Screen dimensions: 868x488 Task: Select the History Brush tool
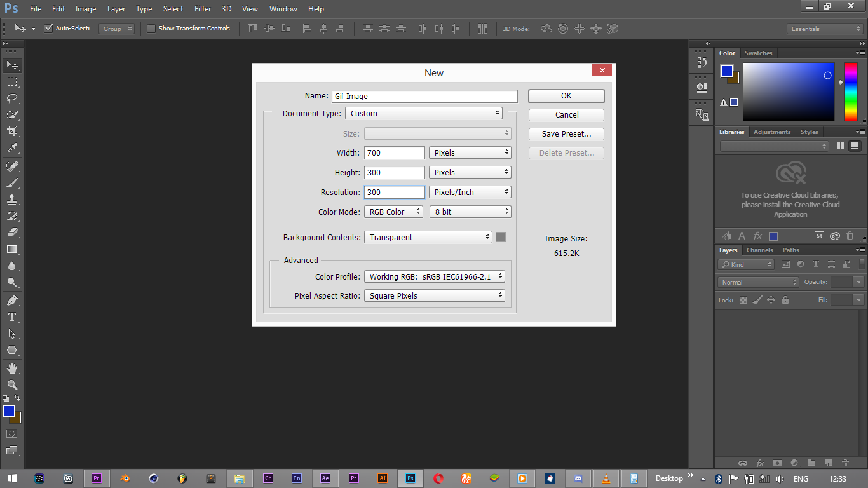pyautogui.click(x=12, y=216)
